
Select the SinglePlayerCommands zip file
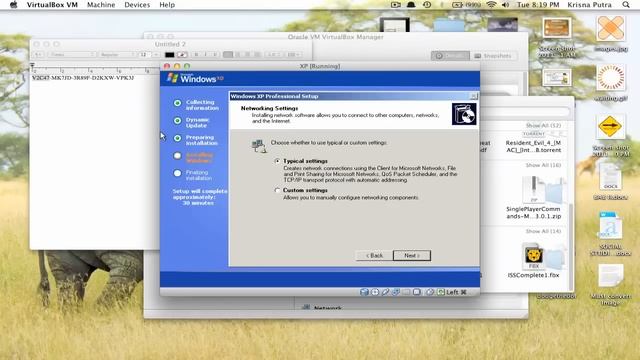click(x=533, y=199)
